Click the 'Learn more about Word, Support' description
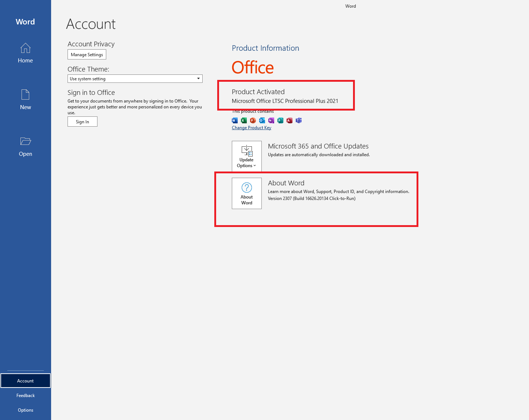Image resolution: width=529 pixels, height=420 pixels. coord(338,192)
